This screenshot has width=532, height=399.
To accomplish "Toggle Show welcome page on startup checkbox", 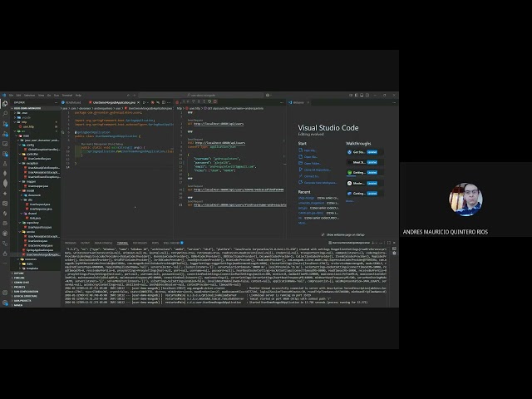I will point(323,234).
